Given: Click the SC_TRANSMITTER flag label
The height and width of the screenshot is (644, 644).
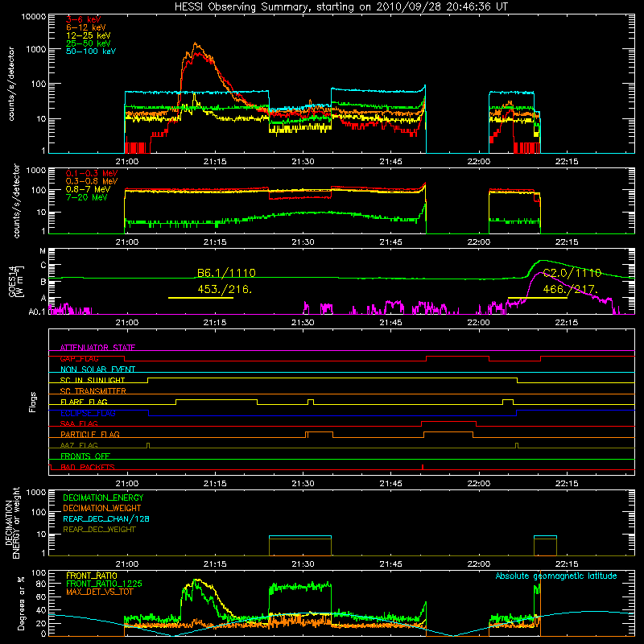Looking at the screenshot, I should coord(93,391).
